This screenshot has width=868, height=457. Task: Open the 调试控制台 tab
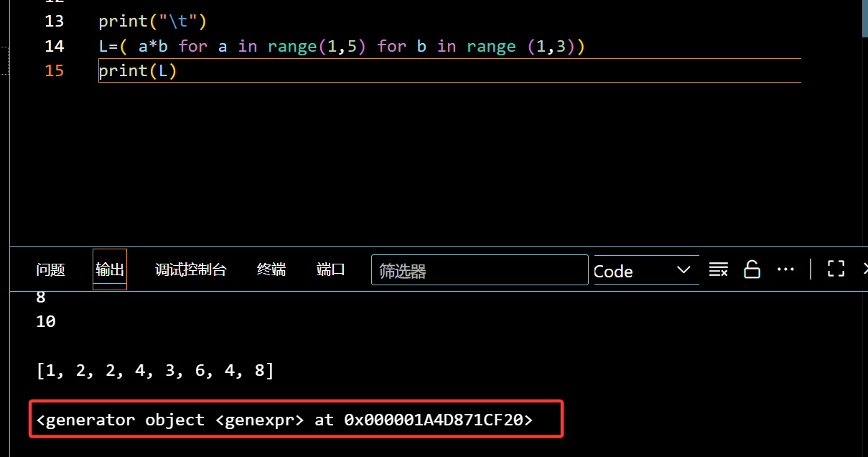pyautogui.click(x=191, y=270)
